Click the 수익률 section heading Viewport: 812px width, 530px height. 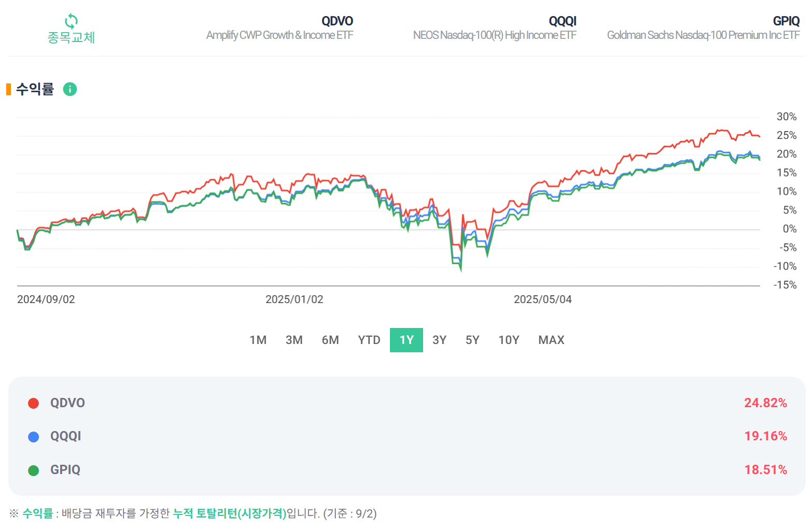(x=35, y=89)
